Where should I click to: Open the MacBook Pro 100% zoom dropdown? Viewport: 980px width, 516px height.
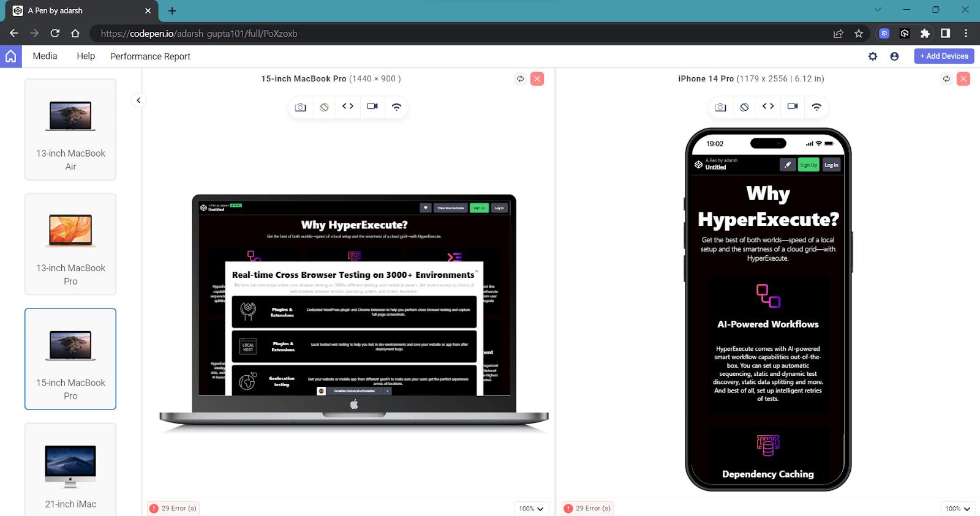(531, 509)
